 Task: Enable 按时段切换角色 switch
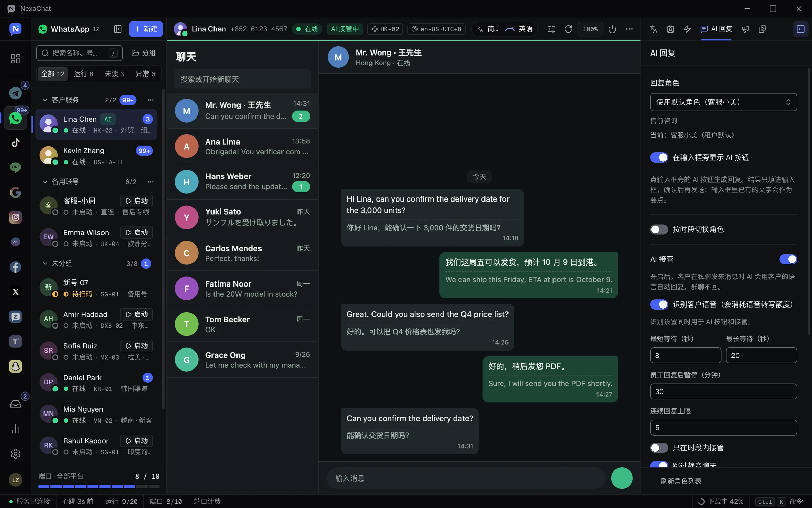(659, 229)
